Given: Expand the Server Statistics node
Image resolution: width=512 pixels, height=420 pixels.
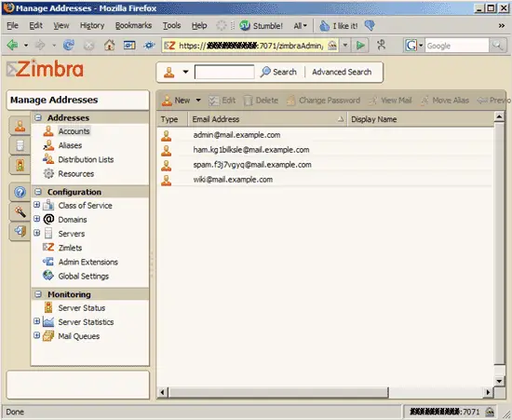Looking at the screenshot, I should pos(37,321).
